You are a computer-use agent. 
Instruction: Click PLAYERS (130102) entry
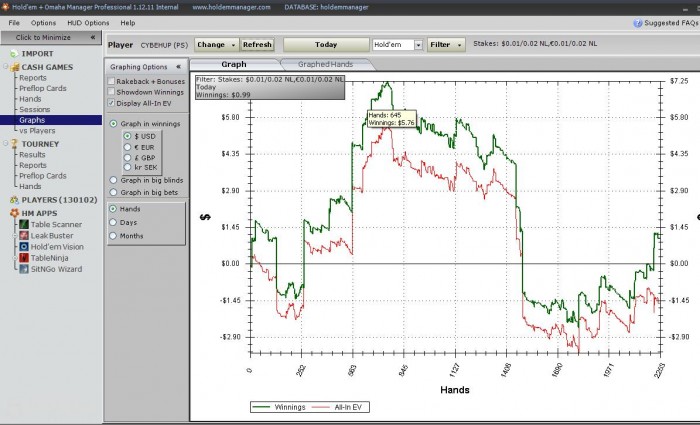(59, 200)
